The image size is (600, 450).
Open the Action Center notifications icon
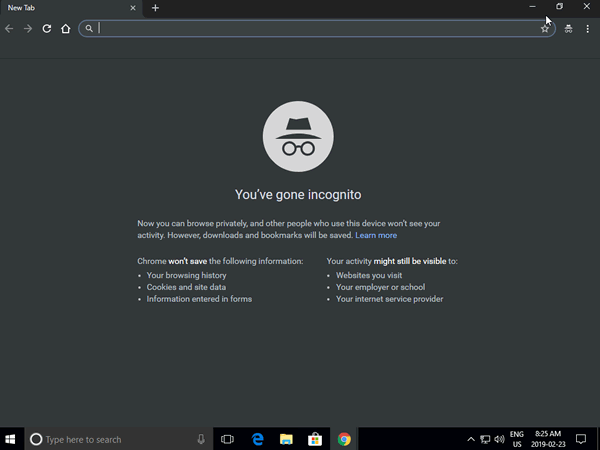coord(581,439)
